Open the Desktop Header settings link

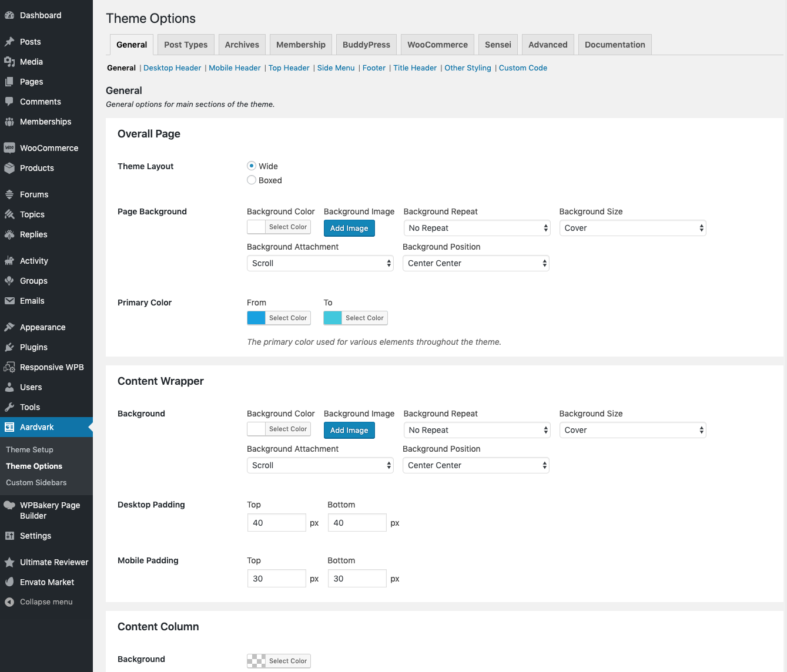[172, 68]
